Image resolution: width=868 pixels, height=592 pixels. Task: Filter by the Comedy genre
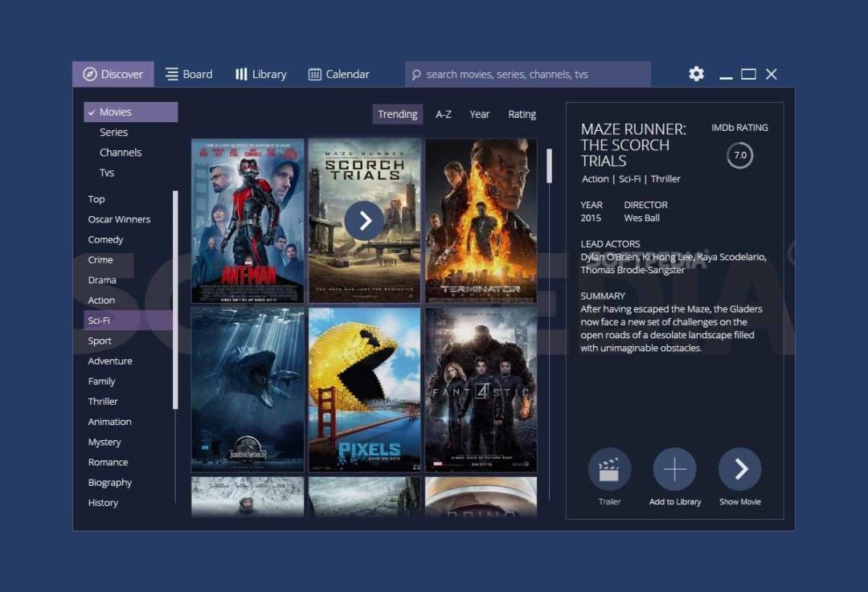pyautogui.click(x=105, y=239)
